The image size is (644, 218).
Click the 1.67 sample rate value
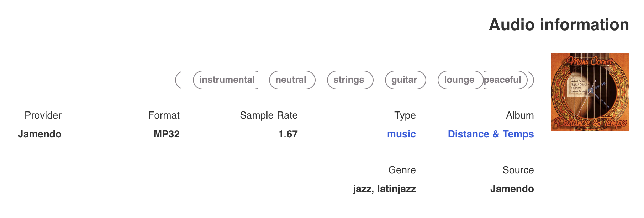(288, 134)
